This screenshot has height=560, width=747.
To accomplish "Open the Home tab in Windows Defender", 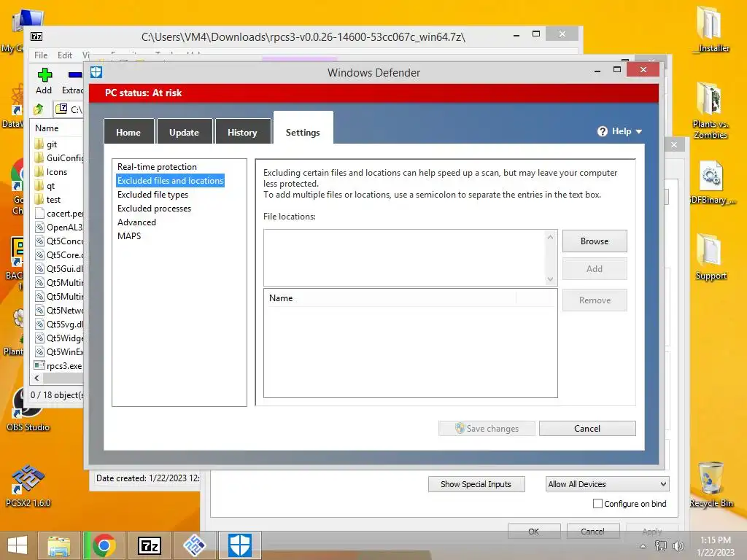I will pos(128,132).
